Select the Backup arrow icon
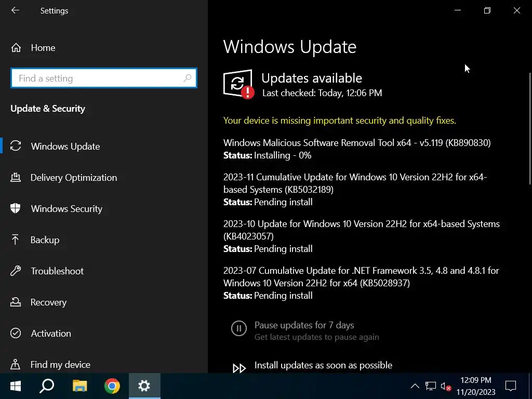The image size is (532, 399). 15,240
